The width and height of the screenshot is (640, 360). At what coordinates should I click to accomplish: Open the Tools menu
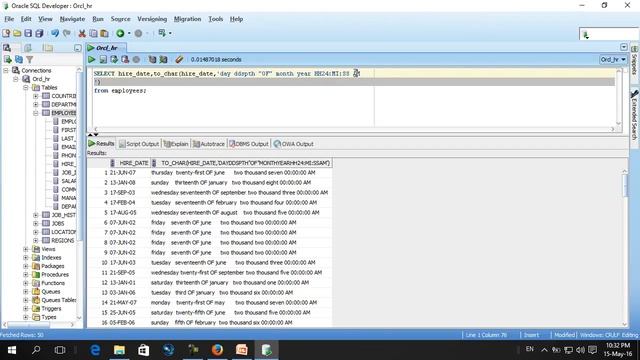click(x=216, y=19)
